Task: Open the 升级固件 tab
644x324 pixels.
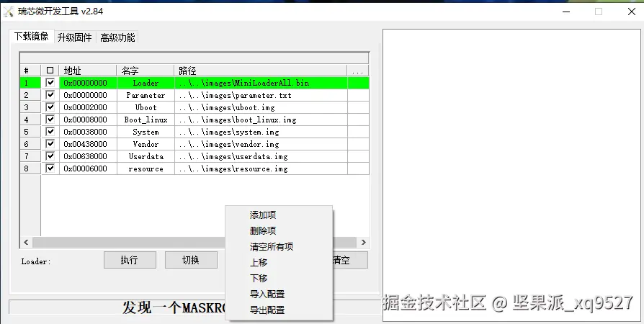Action: 75,37
